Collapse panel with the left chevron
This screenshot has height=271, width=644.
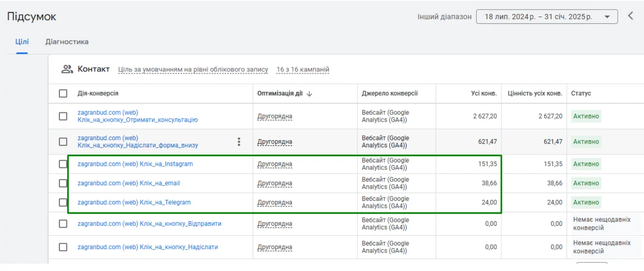[630, 16]
